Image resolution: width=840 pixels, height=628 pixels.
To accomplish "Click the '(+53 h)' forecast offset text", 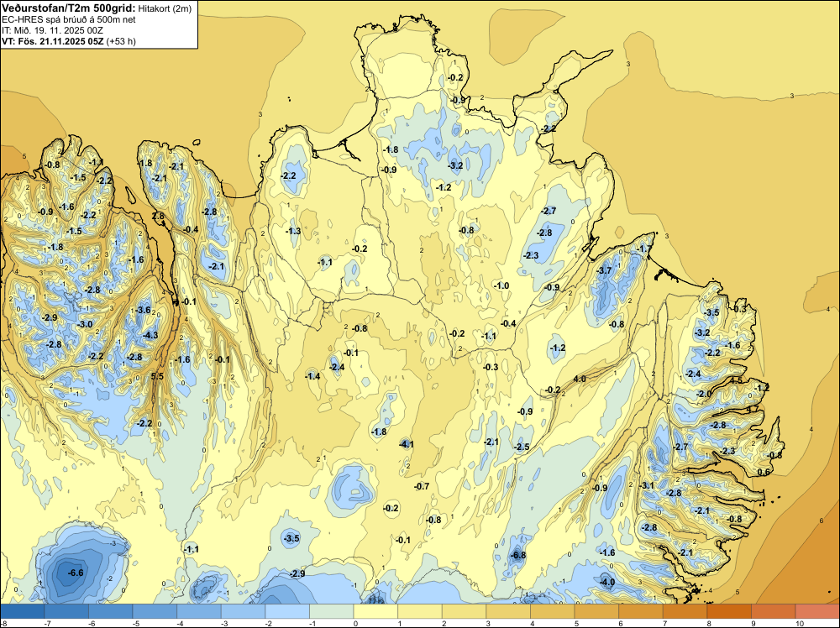I will [121, 41].
